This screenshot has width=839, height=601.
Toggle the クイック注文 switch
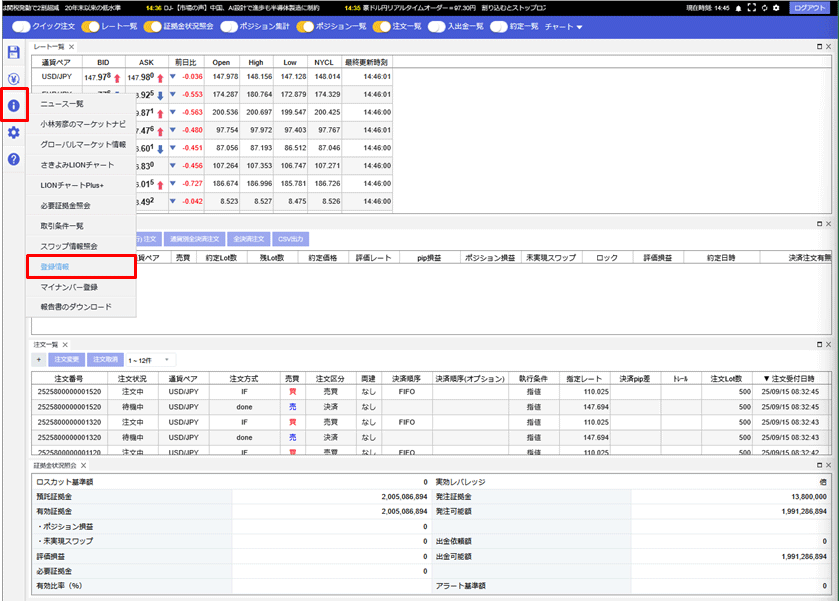pos(21,26)
